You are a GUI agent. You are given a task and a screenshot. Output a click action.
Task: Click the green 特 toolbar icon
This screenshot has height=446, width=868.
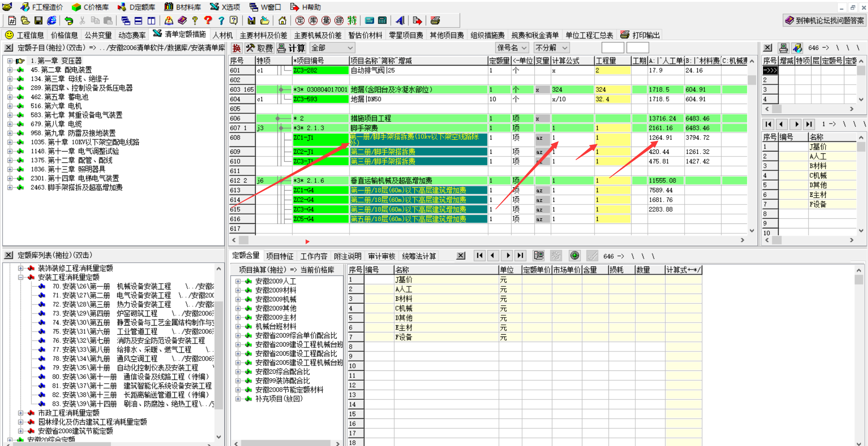click(352, 21)
